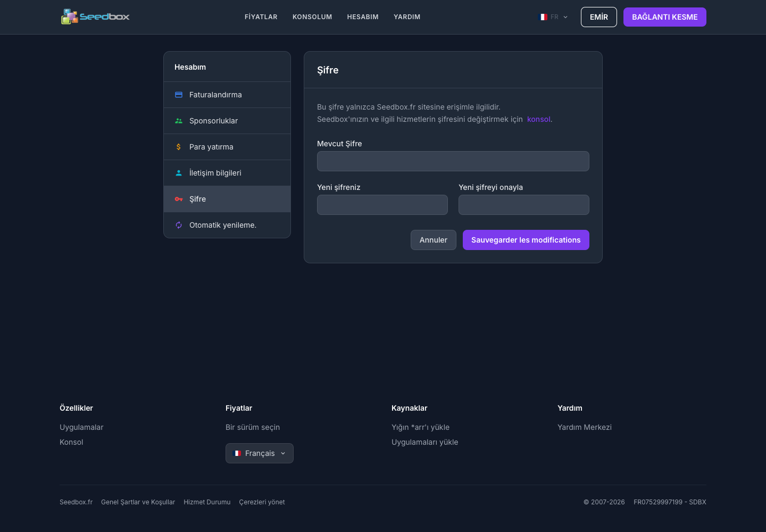Select Faturalandırma in account sidebar
The width and height of the screenshot is (766, 532).
pyautogui.click(x=227, y=95)
